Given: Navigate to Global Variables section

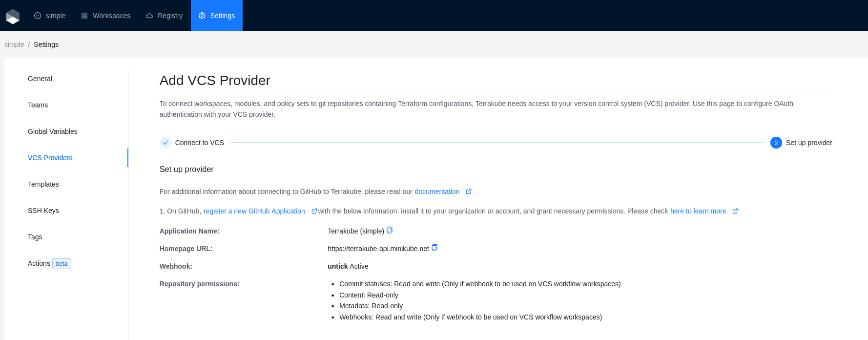Looking at the screenshot, I should click(x=53, y=131).
